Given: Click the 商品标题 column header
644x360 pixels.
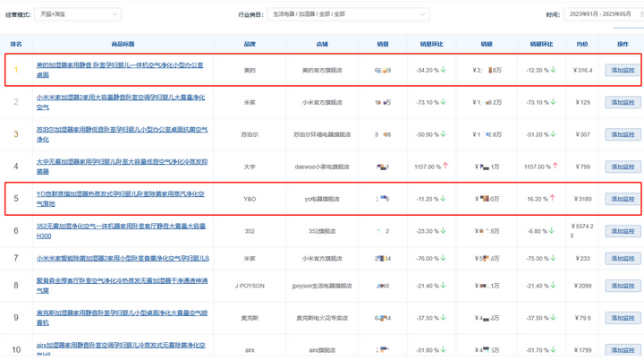Looking at the screenshot, I should pos(123,44).
